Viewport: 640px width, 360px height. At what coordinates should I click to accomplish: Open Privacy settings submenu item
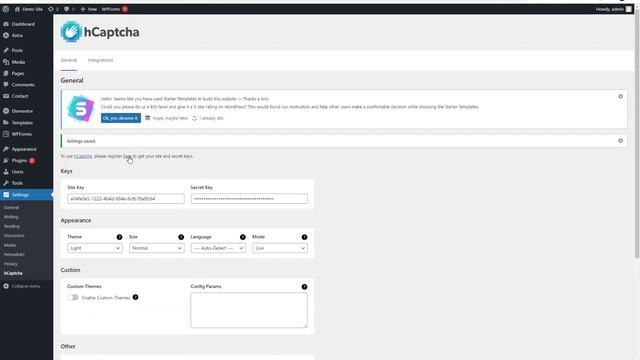pos(11,264)
